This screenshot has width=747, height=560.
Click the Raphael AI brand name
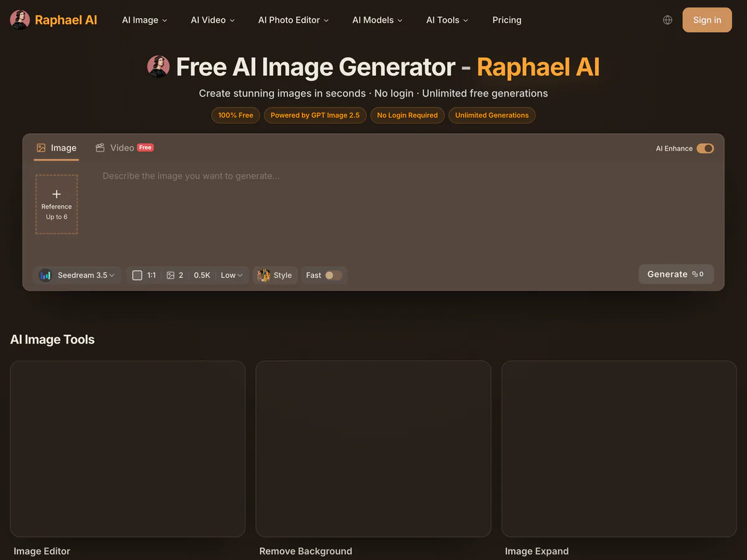click(66, 20)
